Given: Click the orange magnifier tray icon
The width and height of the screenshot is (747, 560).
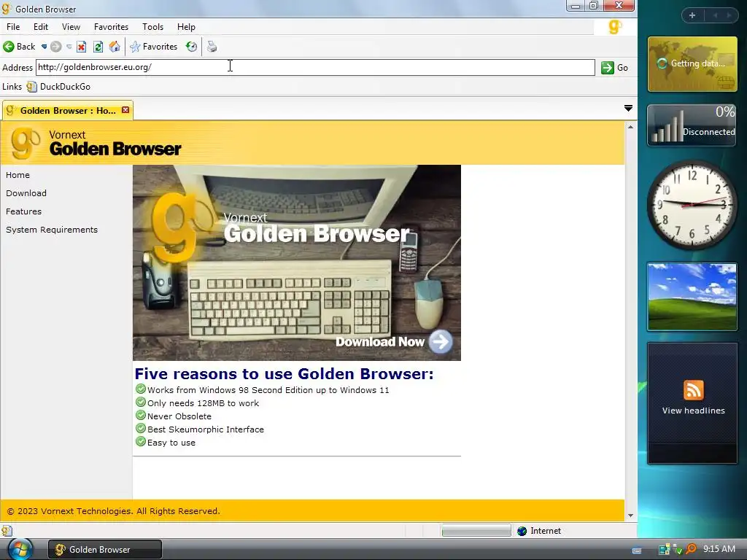Looking at the screenshot, I should click(x=691, y=549).
